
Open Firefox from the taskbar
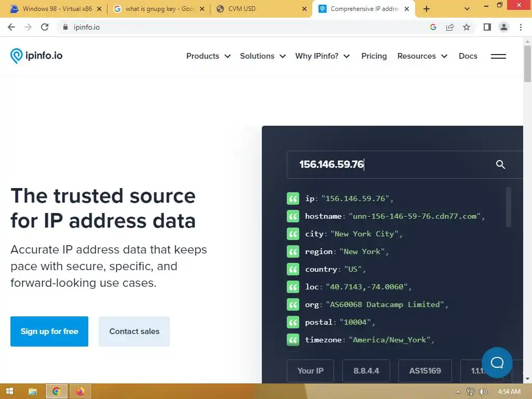point(80,392)
